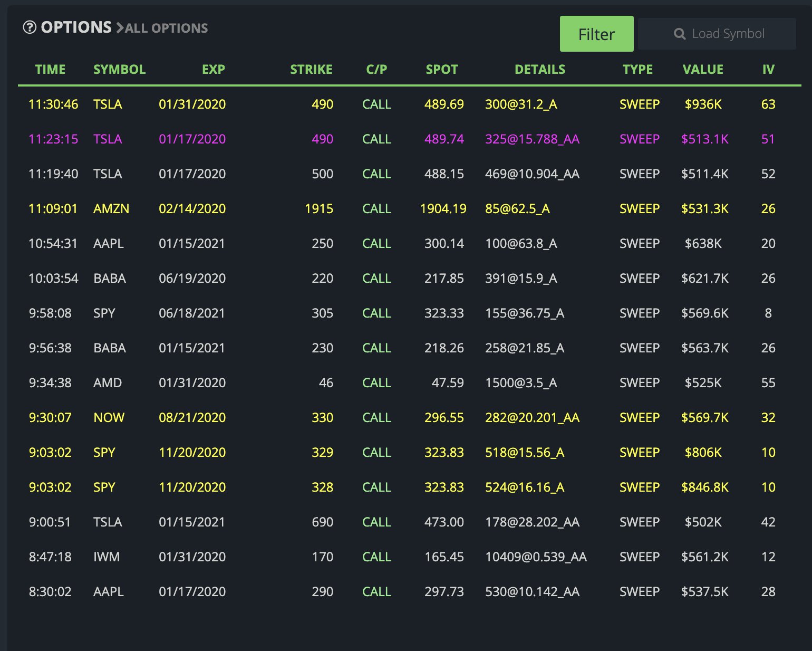Select the magenta time 11:23:15
The image size is (812, 651).
(53, 139)
